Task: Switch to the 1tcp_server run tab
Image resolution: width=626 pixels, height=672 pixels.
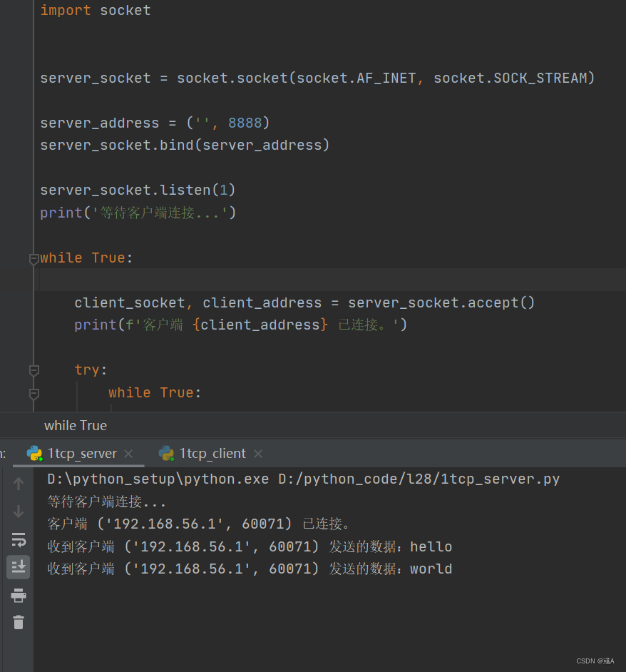Action: 79,454
